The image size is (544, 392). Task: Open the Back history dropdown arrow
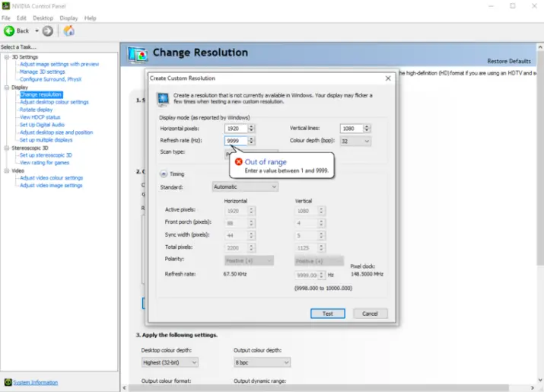tap(37, 31)
